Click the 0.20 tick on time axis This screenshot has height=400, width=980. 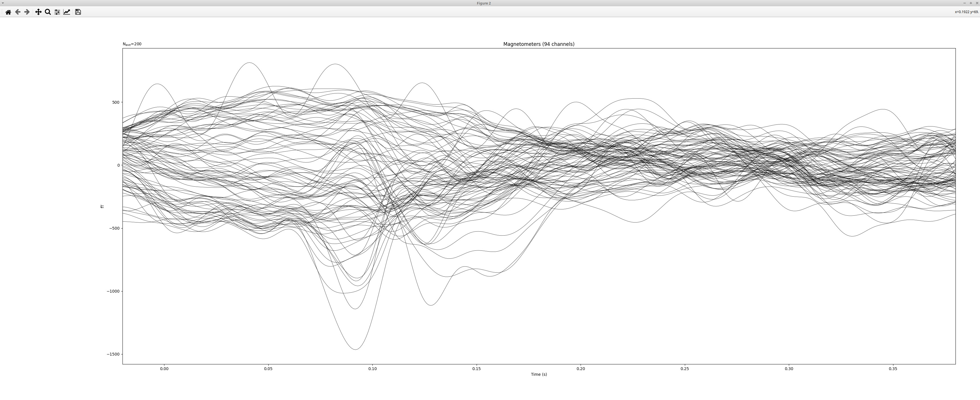click(x=581, y=369)
